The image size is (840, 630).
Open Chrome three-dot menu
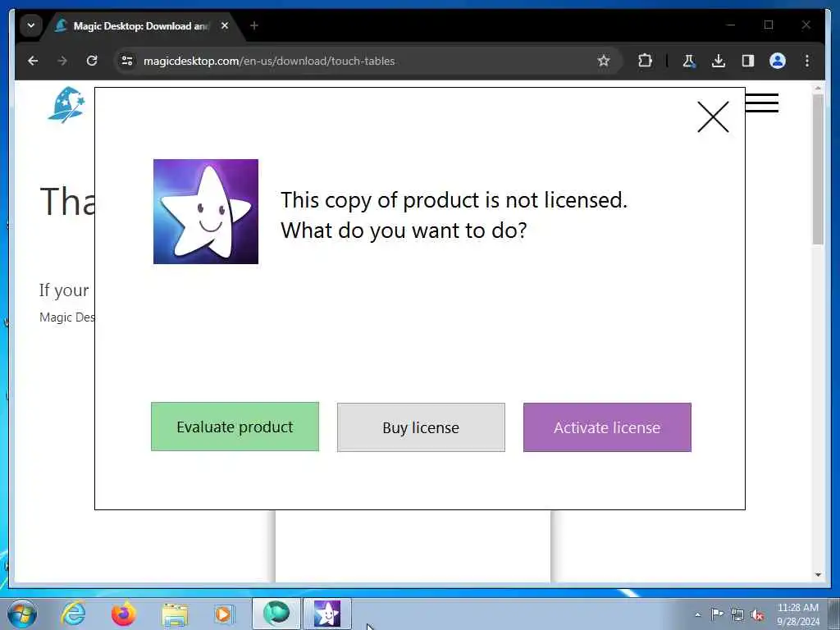click(x=807, y=61)
